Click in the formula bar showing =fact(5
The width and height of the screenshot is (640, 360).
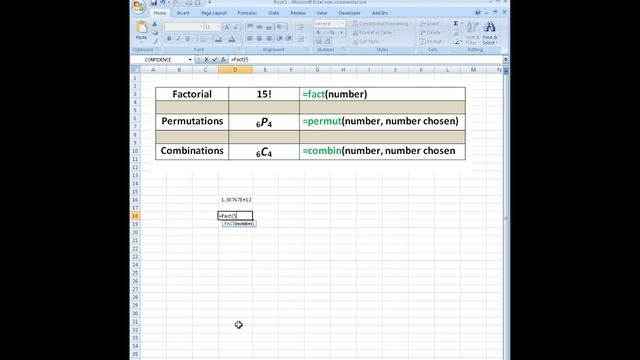366,60
